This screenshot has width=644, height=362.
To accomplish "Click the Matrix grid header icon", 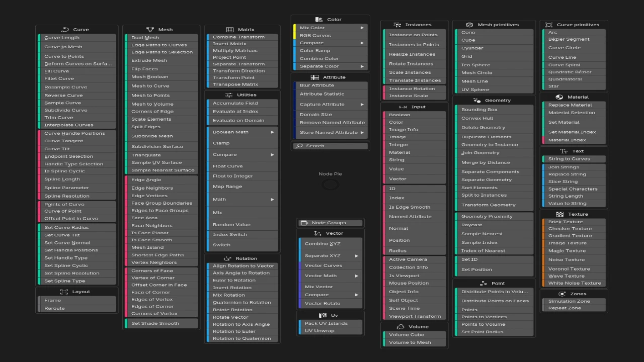I will coord(230,30).
